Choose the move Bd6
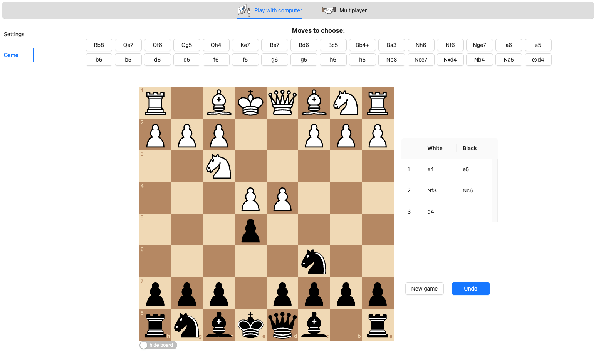 (x=304, y=45)
